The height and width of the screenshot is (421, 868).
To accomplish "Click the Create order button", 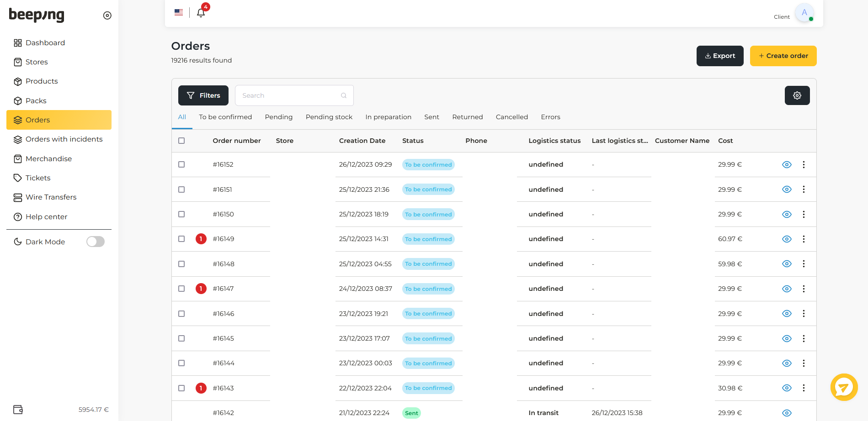I will click(x=783, y=56).
